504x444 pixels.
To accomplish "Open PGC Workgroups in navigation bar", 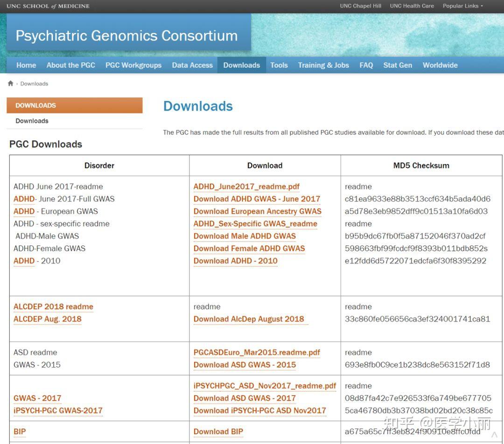I will (133, 65).
